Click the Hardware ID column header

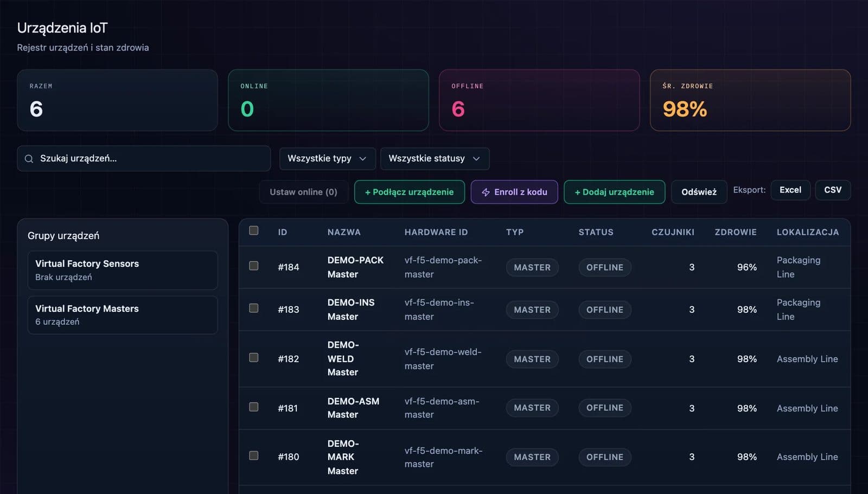[x=436, y=232]
